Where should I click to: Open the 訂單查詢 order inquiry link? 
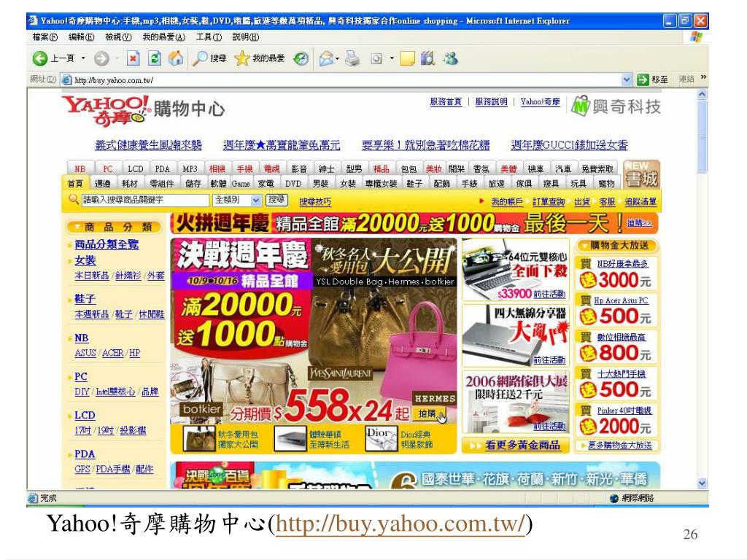coord(549,201)
